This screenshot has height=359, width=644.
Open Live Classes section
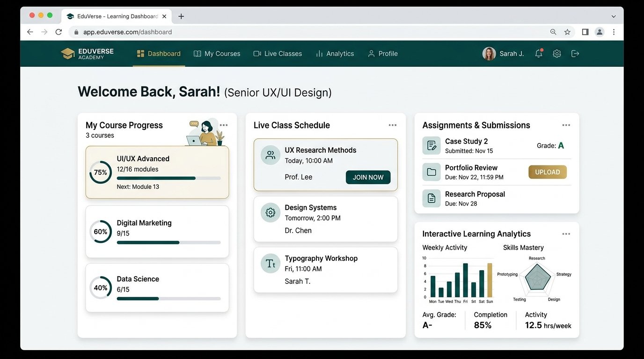(x=278, y=54)
